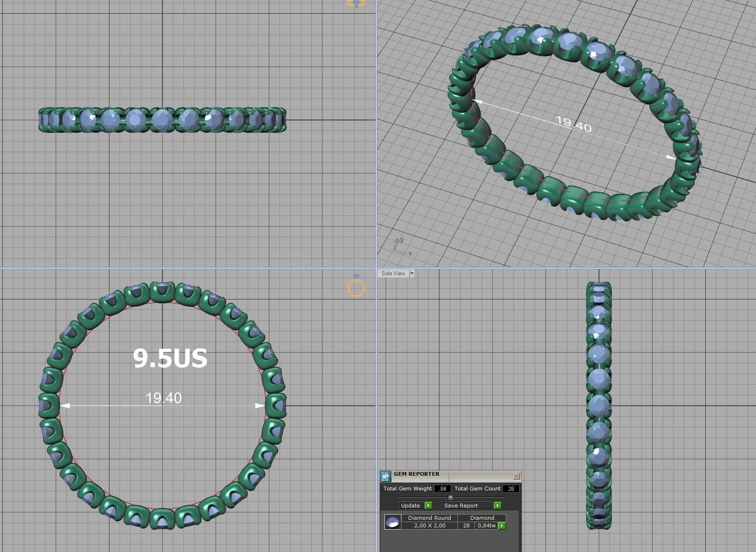Click the round diamond gem thumbnail
Viewport: 756px width, 552px height.
pos(392,522)
